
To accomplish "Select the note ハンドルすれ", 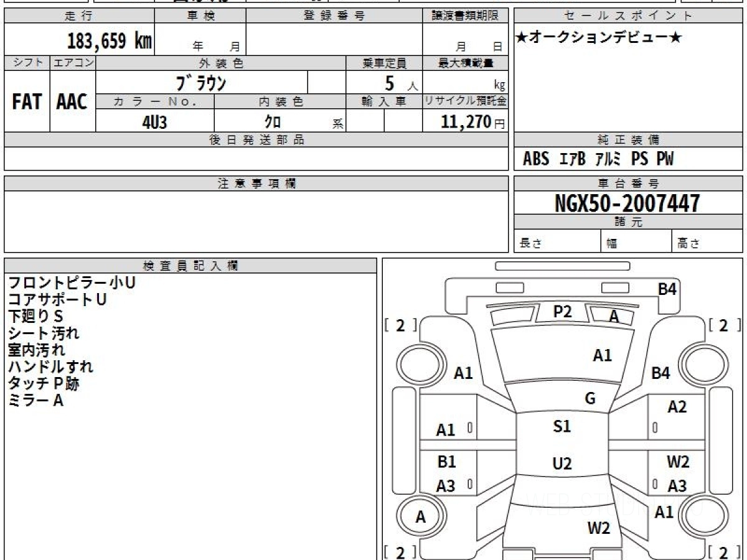I will pos(50,366).
